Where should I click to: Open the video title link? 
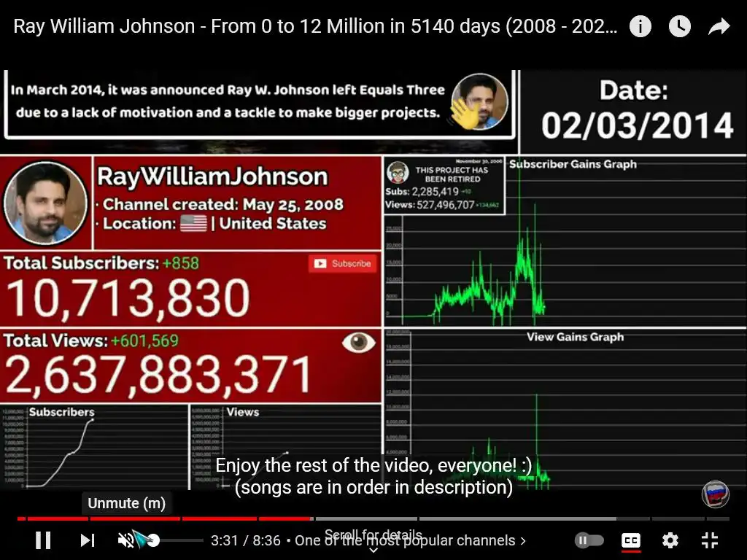(x=315, y=26)
